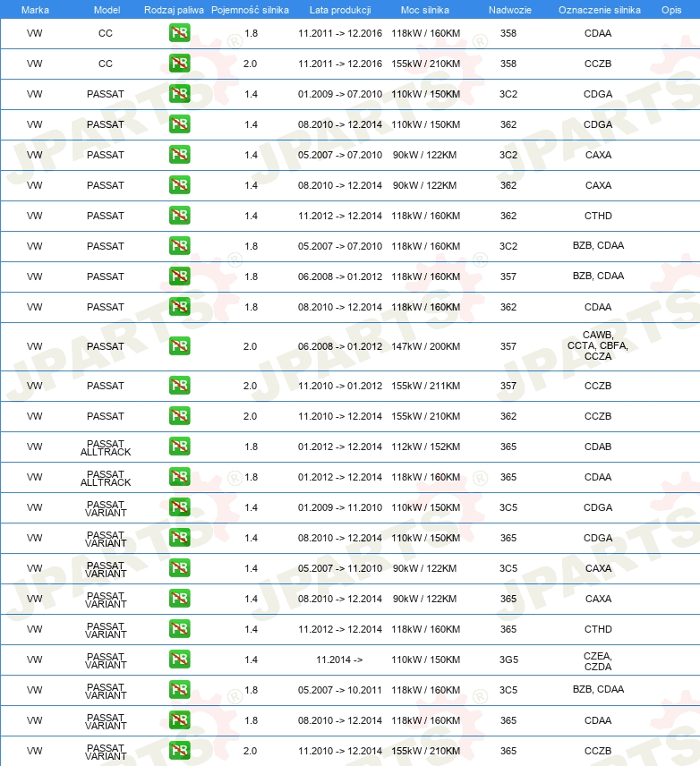The height and width of the screenshot is (766, 700).
Task: Click the Lata produkcji column header
Action: (x=340, y=10)
